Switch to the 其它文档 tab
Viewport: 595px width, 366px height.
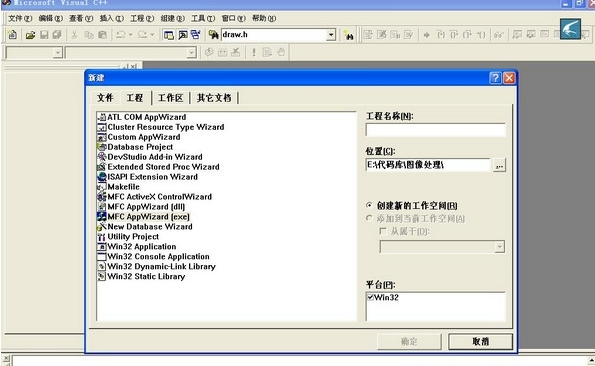click(x=214, y=98)
